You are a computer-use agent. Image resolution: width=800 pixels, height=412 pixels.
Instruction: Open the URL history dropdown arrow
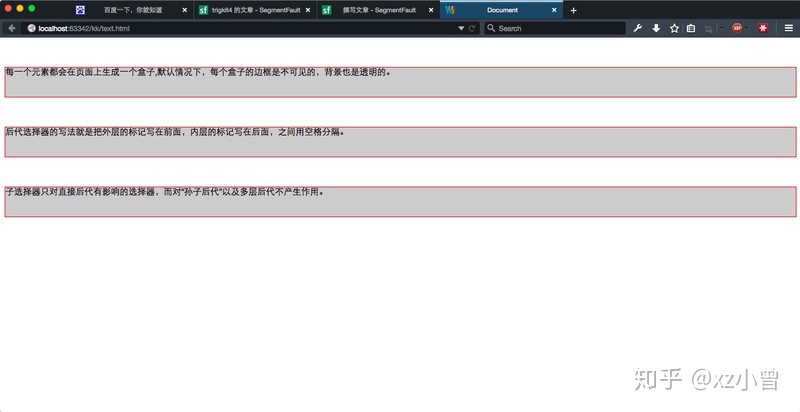[x=461, y=29]
